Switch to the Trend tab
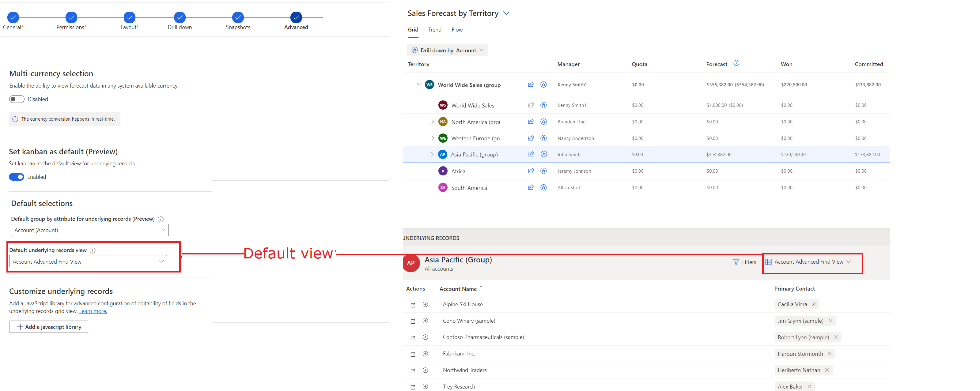This screenshot has height=391, width=980. (x=434, y=29)
